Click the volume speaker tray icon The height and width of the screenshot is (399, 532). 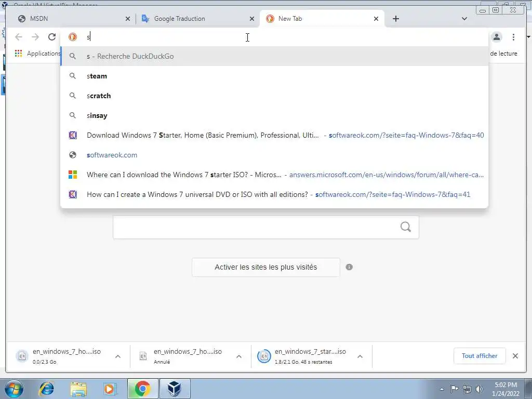[479, 389]
